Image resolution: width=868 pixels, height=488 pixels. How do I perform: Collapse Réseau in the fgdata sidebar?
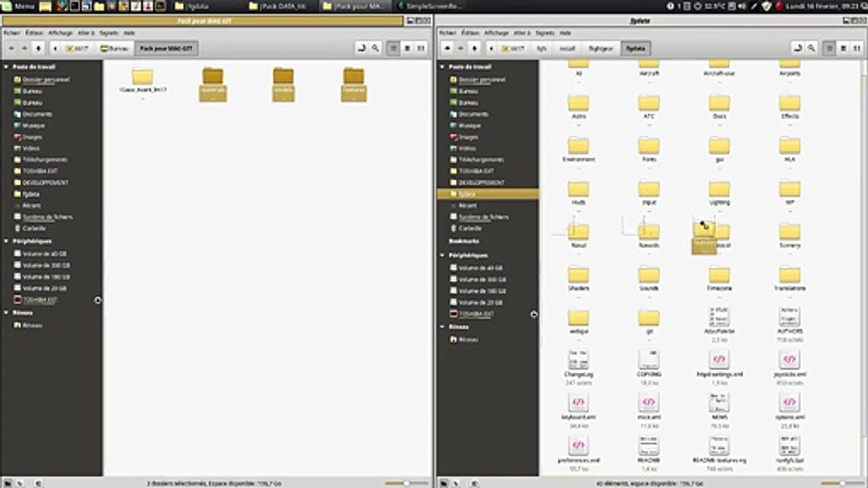[443, 327]
